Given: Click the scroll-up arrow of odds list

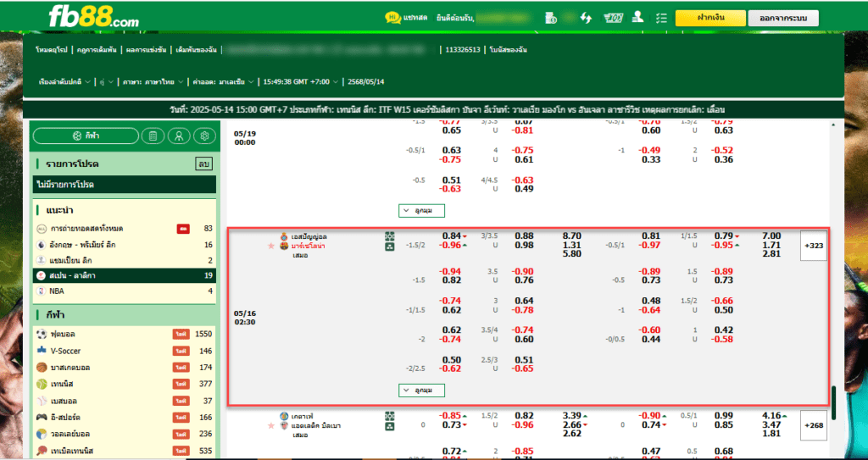Looking at the screenshot, I should click(834, 125).
